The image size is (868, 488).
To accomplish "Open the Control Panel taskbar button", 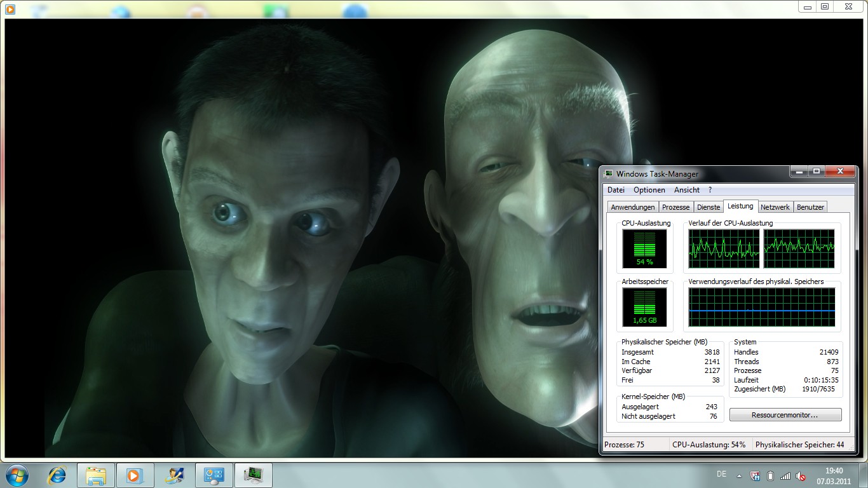I will (214, 475).
